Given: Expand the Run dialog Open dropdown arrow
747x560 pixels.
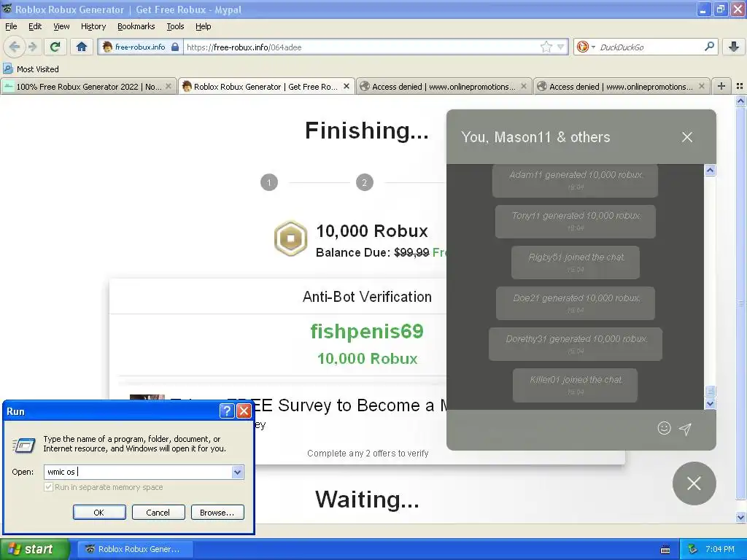Looking at the screenshot, I should click(238, 472).
